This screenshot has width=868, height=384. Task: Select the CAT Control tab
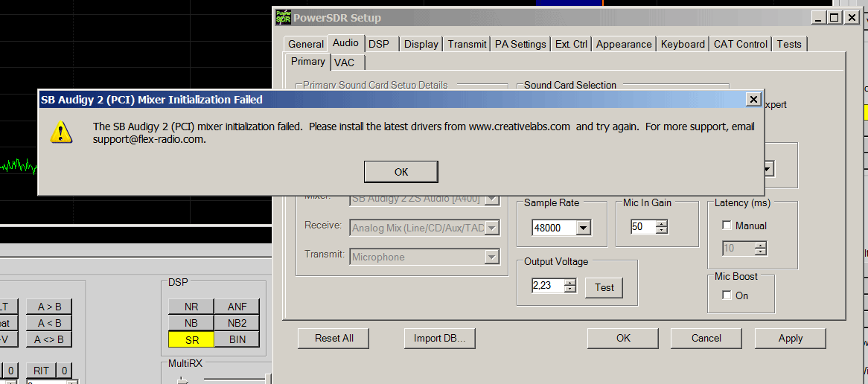tap(740, 44)
